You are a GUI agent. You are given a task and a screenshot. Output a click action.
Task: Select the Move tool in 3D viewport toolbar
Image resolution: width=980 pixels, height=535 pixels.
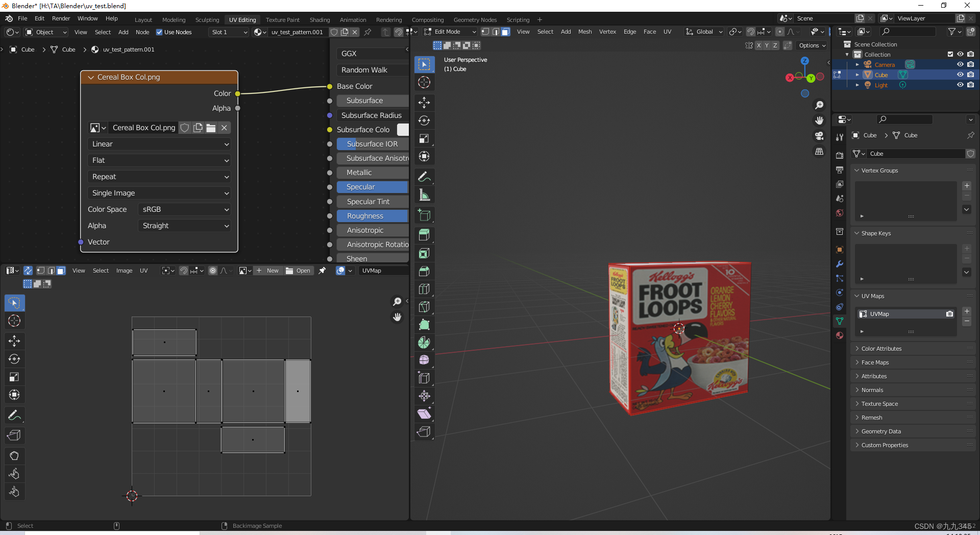pyautogui.click(x=424, y=103)
